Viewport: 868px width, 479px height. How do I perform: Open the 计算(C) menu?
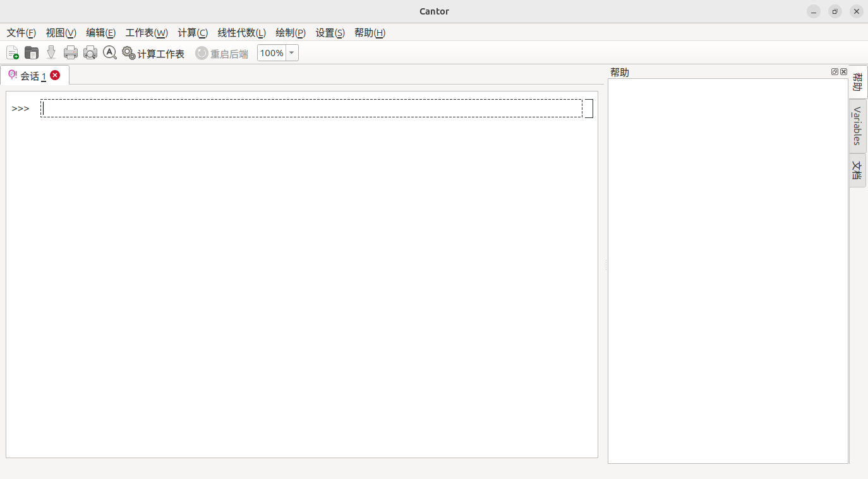pos(193,33)
